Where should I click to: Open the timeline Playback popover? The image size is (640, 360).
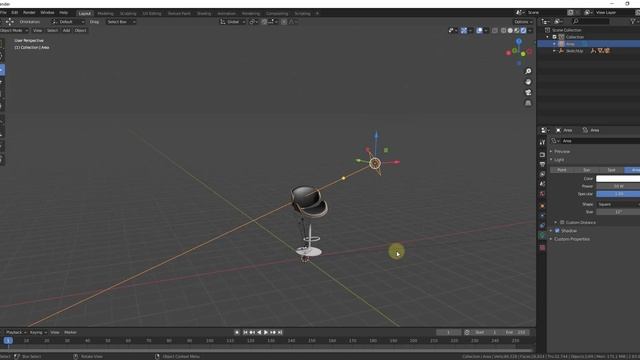coord(16,332)
